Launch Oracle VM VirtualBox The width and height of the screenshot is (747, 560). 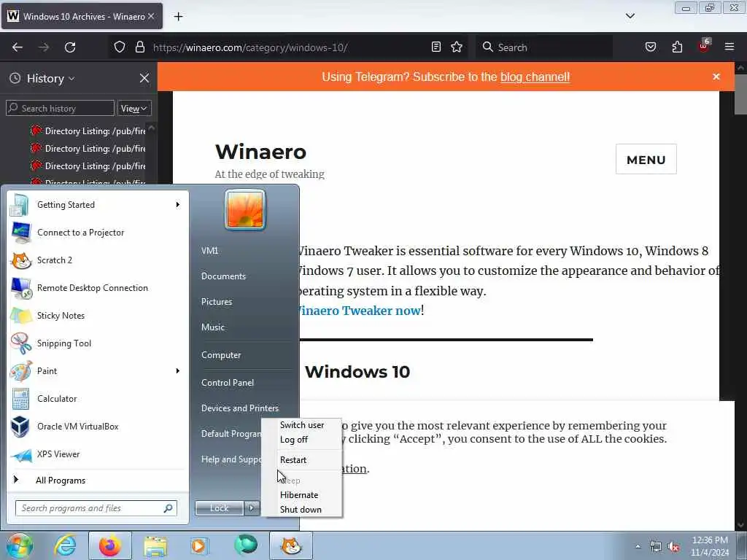[97, 426]
